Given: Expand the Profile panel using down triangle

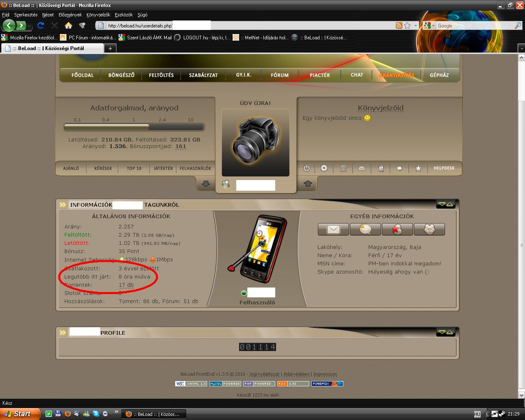Looking at the screenshot, I should click(441, 332).
